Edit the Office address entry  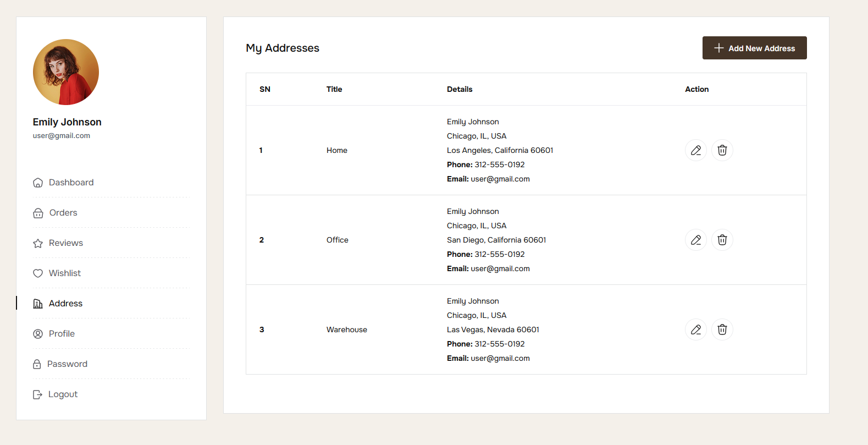point(695,240)
